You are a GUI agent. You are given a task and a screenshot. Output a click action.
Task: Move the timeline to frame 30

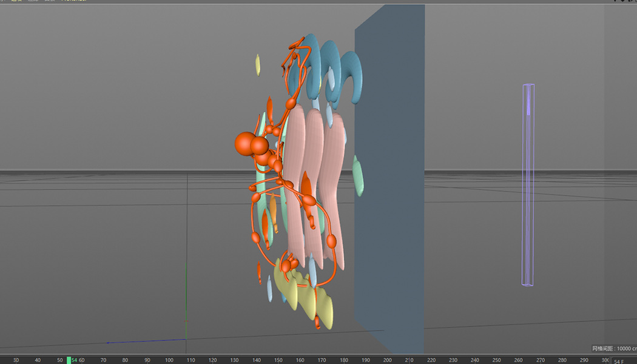tap(16, 360)
